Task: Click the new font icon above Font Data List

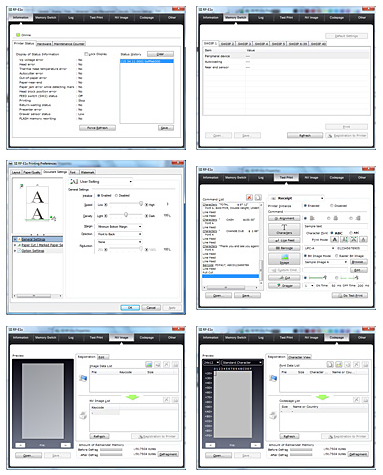Action: (330, 365)
